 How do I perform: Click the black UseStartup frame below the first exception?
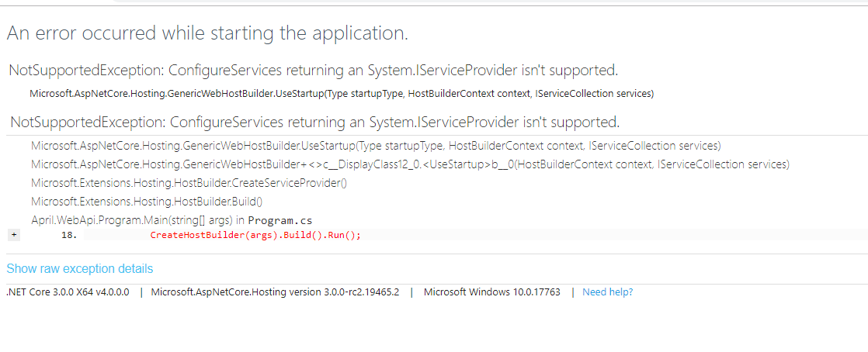(342, 94)
